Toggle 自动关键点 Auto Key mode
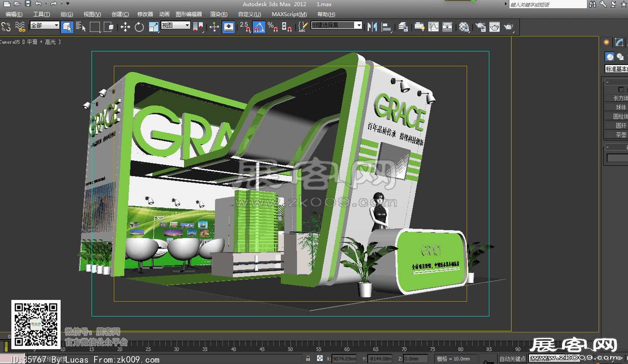Image resolution: width=628 pixels, height=364 pixels. point(512,359)
